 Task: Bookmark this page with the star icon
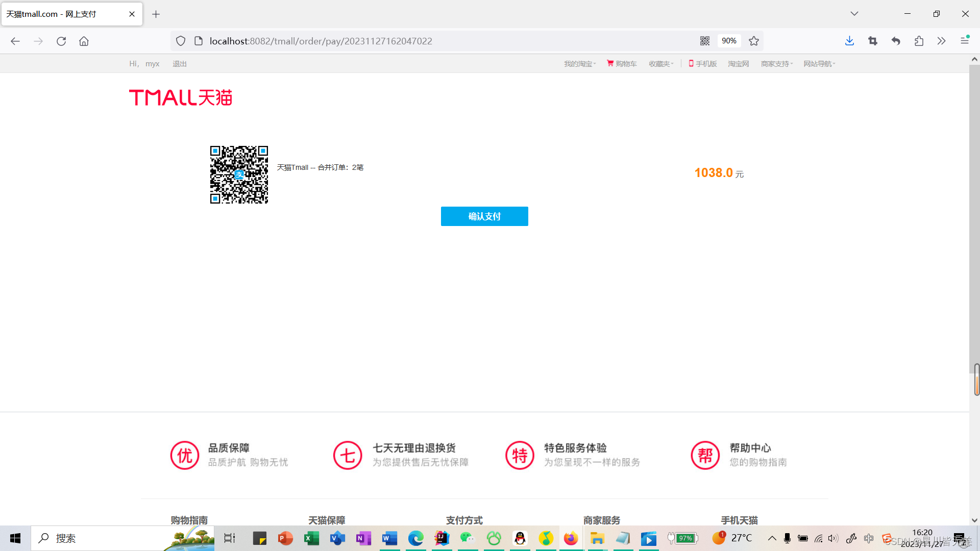click(x=754, y=41)
